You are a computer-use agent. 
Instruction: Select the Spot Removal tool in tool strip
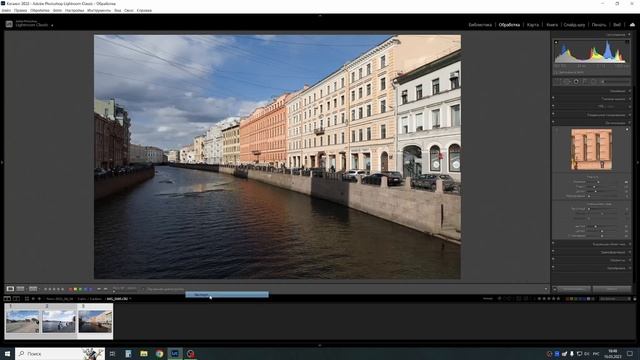(x=567, y=82)
